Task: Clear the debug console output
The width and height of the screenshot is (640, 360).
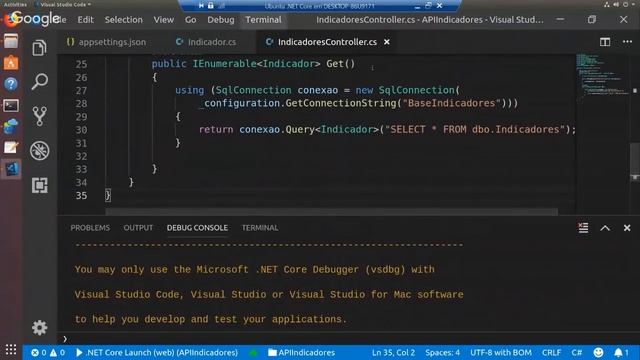Action: point(583,228)
